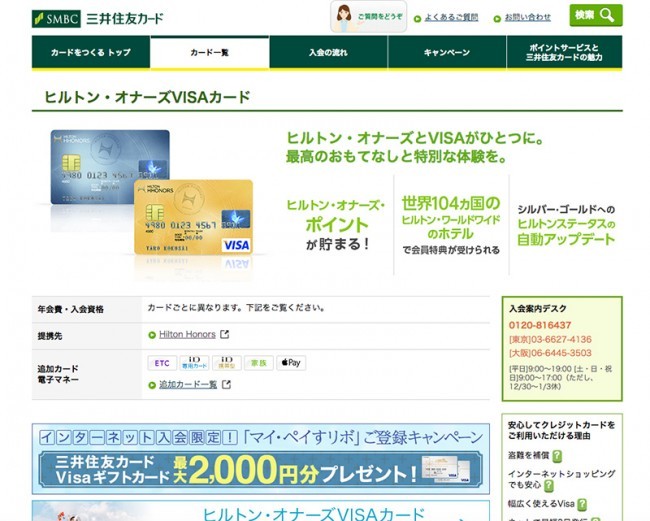Click the Tokyo number 03-6627-4136
Image resolution: width=650 pixels, height=521 pixels.
[x=550, y=339]
